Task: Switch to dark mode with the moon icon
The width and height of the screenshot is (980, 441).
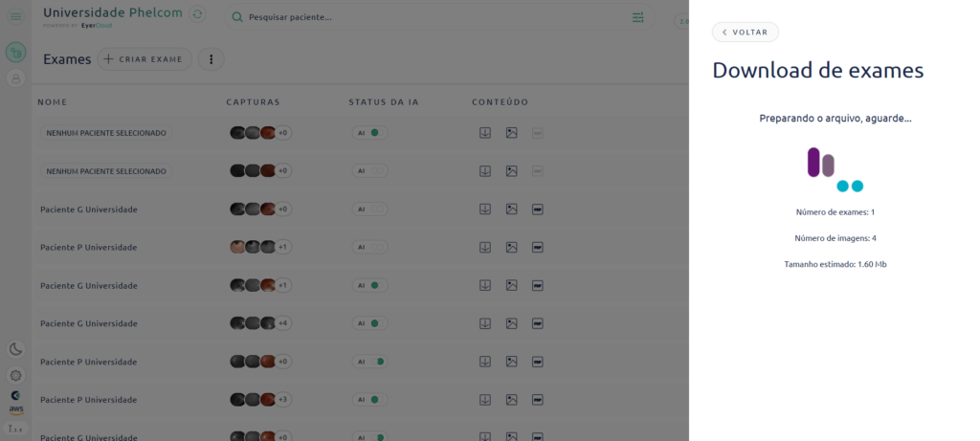Action: click(x=15, y=349)
